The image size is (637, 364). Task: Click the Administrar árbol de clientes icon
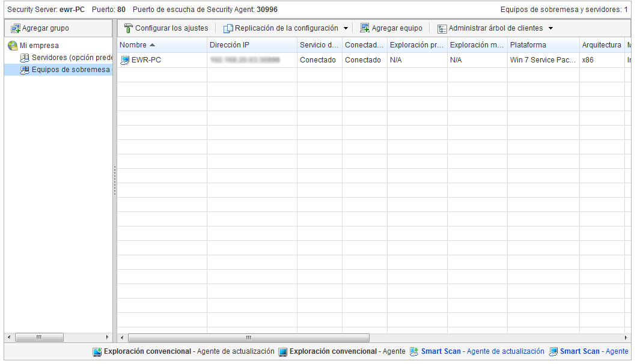[x=442, y=28]
